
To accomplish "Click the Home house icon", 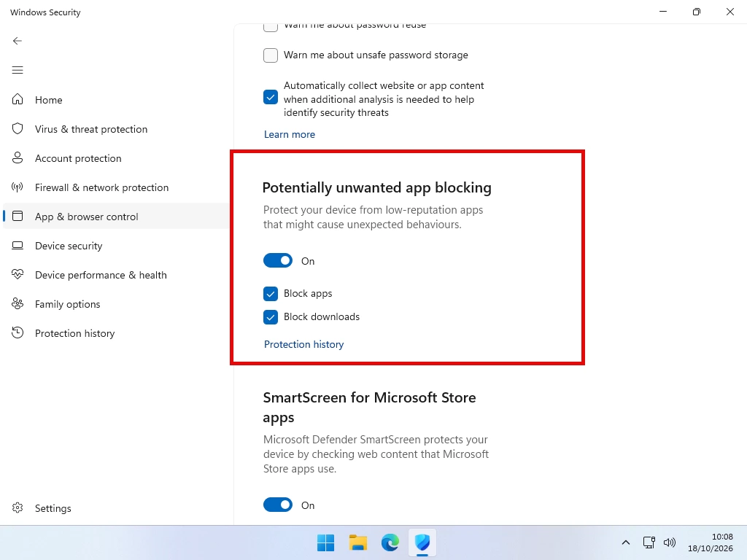I will click(x=18, y=99).
